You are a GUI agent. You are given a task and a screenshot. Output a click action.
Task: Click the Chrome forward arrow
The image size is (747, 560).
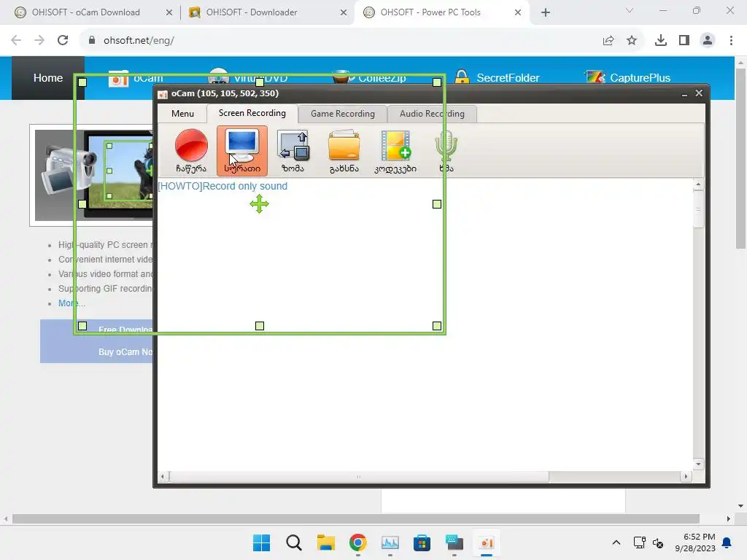click(x=39, y=40)
